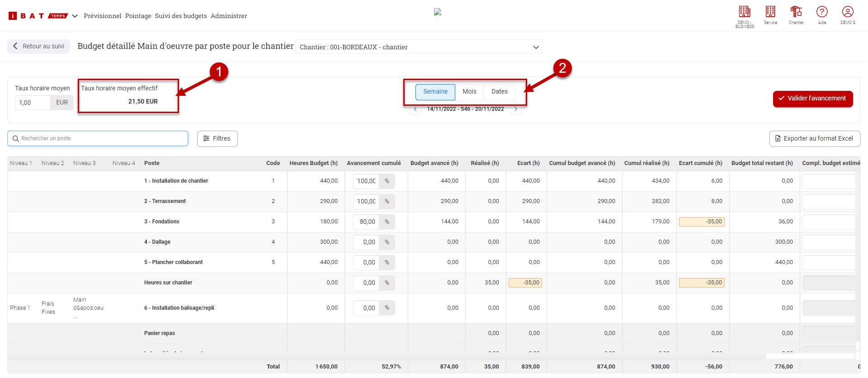Open the Chantier crane icon
The height and width of the screenshot is (378, 868).
pos(796,12)
